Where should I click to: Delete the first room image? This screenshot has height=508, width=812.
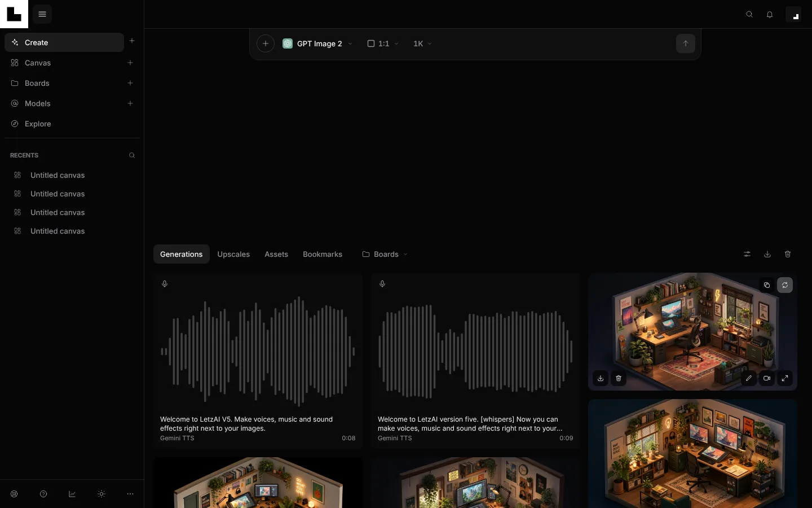click(619, 378)
